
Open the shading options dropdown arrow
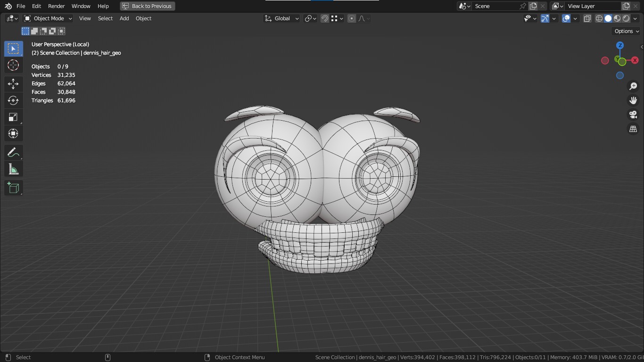pyautogui.click(x=635, y=18)
